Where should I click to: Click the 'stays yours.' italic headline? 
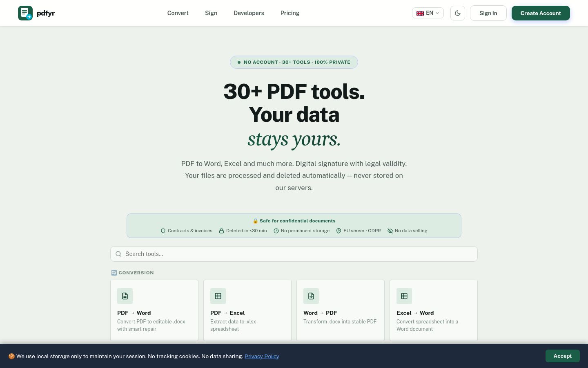pos(294,139)
